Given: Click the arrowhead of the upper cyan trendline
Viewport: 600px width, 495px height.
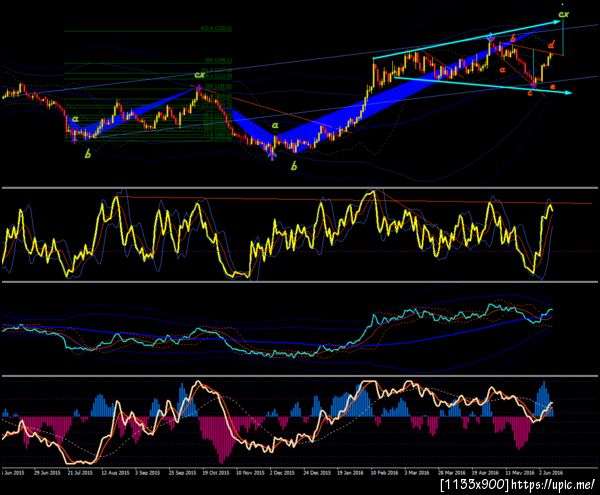Looking at the screenshot, I should tap(557, 22).
